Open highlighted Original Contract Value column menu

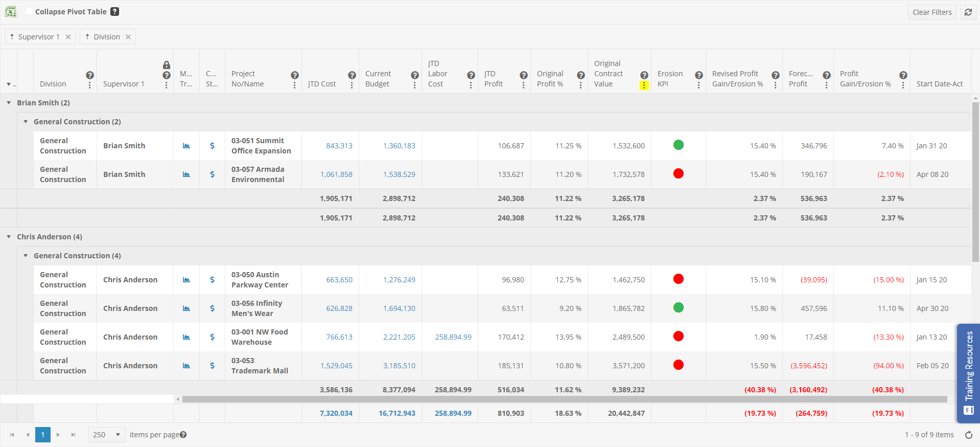(644, 85)
